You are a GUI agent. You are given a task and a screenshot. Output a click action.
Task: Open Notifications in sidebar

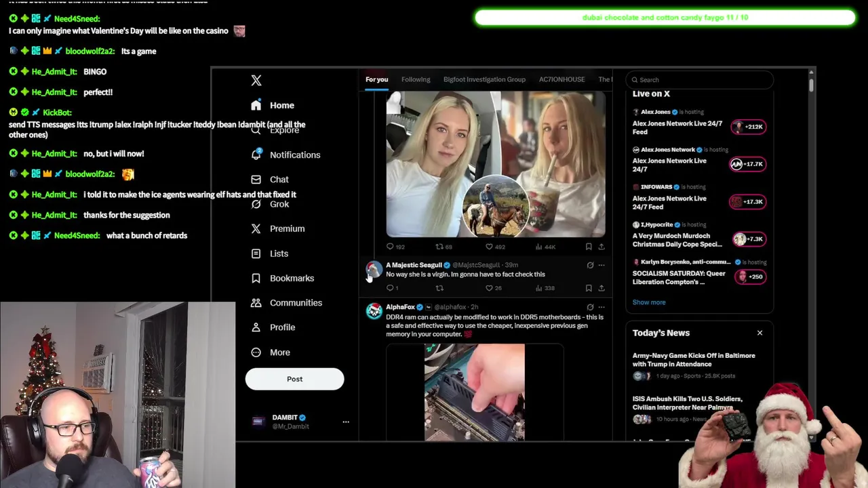pos(285,155)
